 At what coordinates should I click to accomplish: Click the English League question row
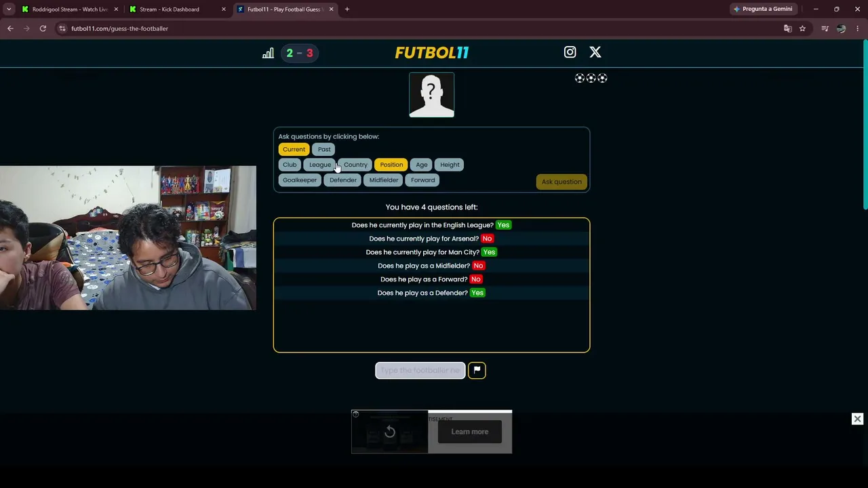(x=432, y=225)
